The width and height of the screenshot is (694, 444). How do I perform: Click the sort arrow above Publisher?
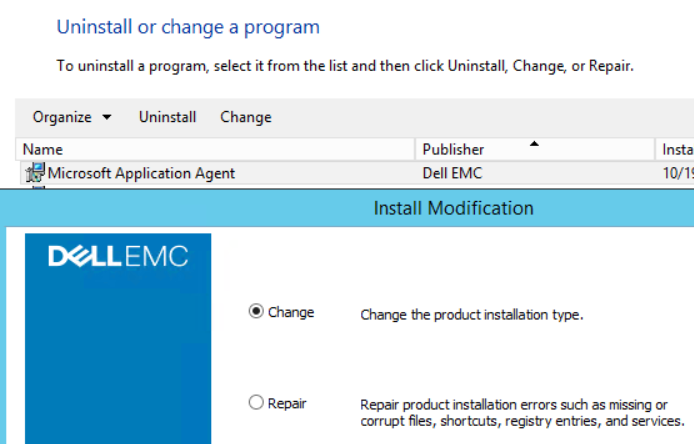coord(534,143)
